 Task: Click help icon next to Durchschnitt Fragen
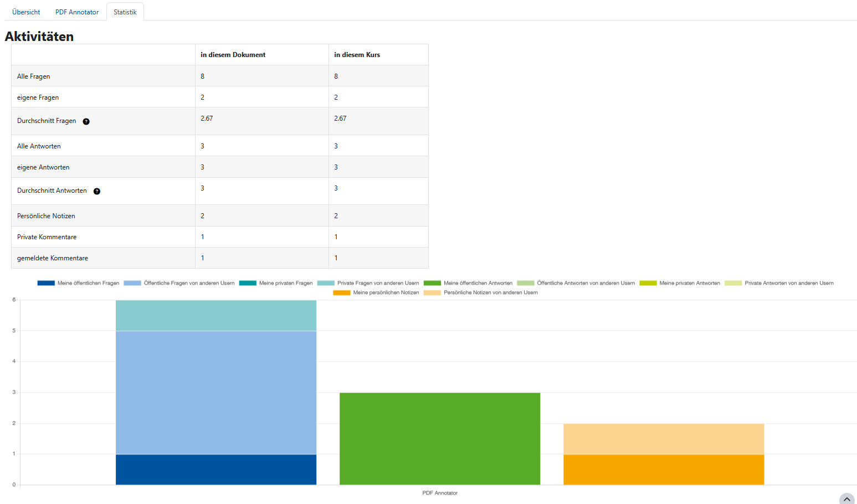tap(86, 122)
